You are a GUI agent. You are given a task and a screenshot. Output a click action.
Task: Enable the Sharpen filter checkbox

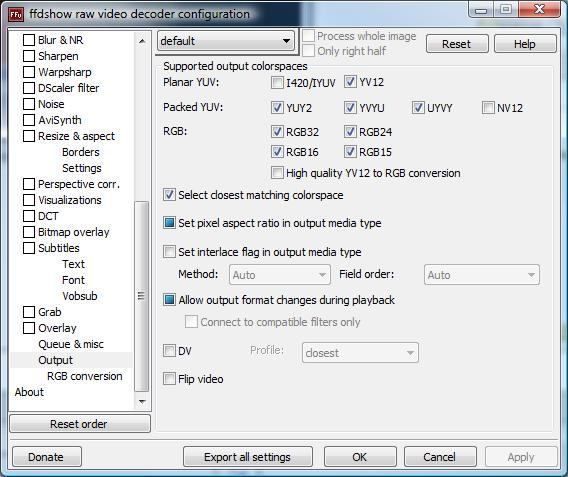point(29,56)
